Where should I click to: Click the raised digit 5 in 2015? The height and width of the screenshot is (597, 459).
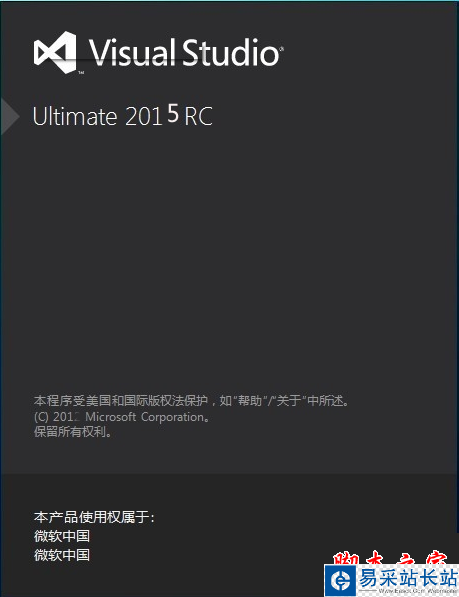(x=173, y=113)
